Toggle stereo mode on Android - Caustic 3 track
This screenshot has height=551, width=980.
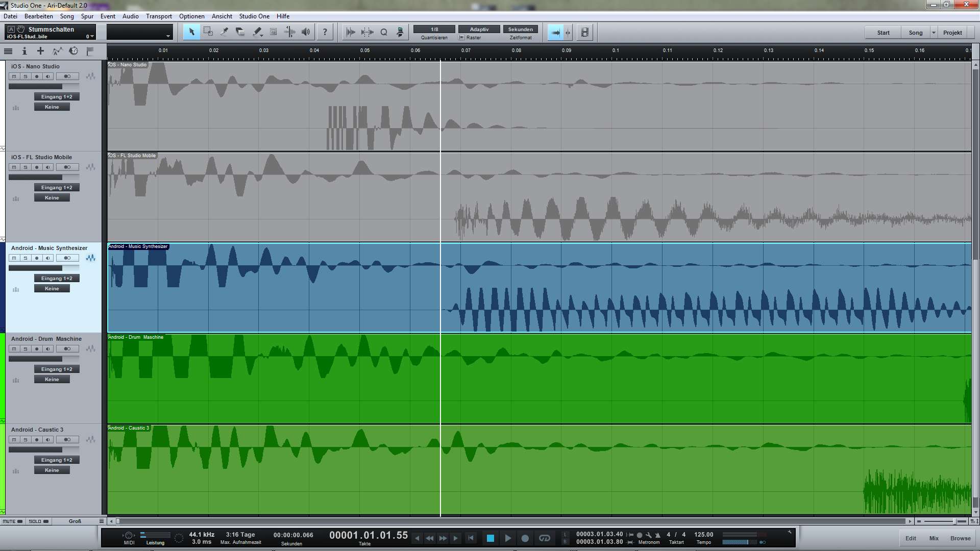67,440
